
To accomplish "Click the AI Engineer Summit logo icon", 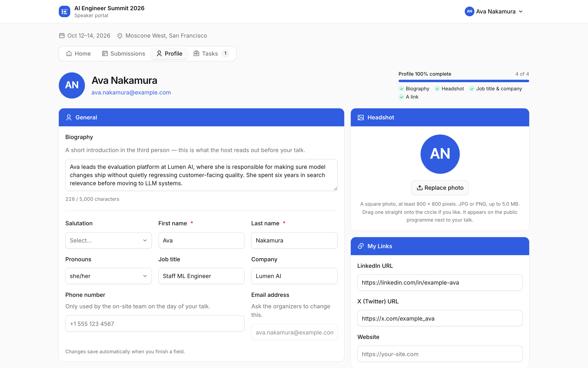I will [64, 11].
